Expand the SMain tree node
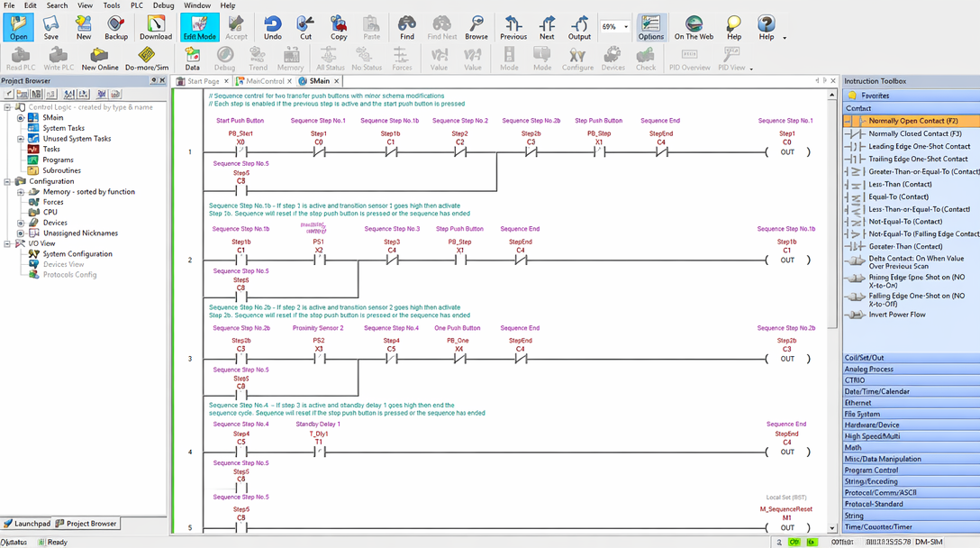Image resolution: width=980 pixels, height=548 pixels. (x=21, y=117)
